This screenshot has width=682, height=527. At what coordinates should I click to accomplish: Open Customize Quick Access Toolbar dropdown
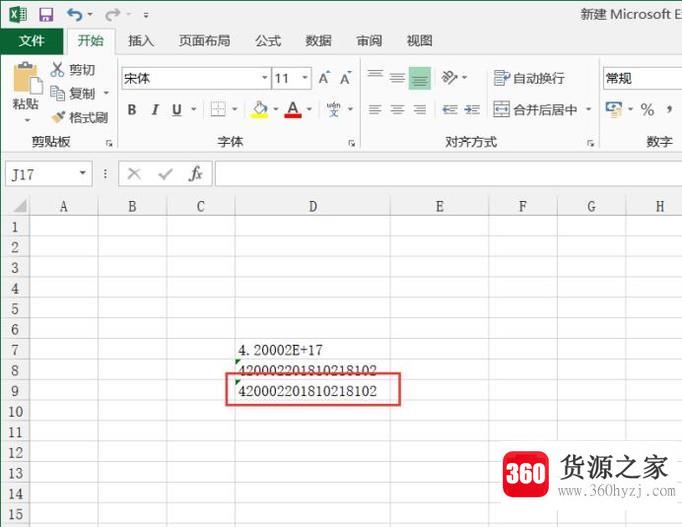pyautogui.click(x=146, y=15)
